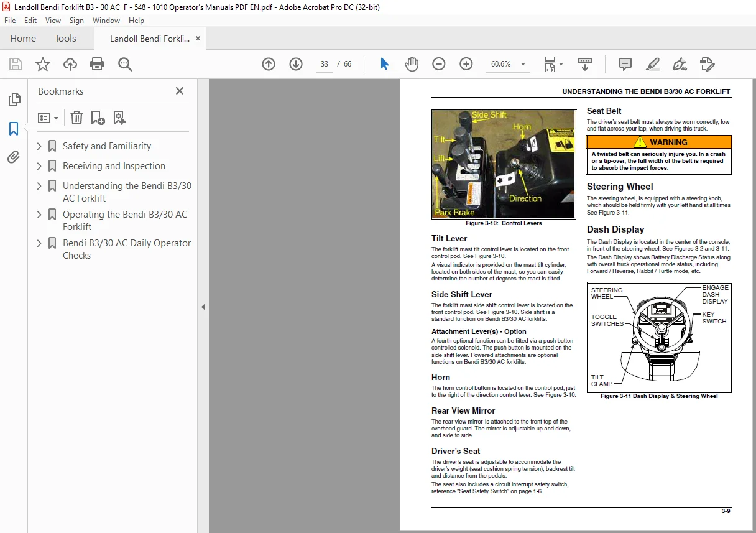
Task: Open the Attachments paperclip panel
Action: [14, 157]
